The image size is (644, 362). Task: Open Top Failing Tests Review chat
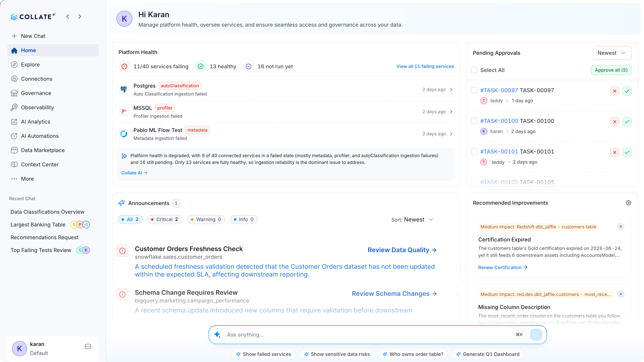(41, 250)
